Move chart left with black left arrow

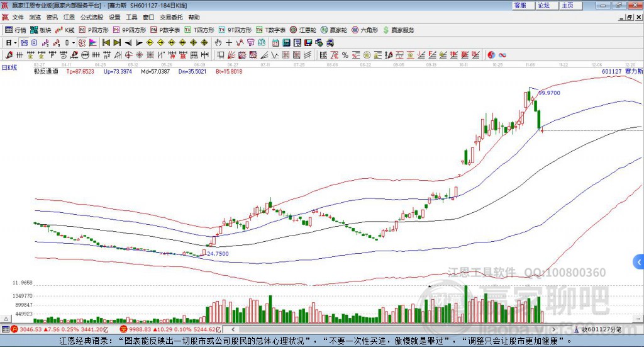point(128,43)
